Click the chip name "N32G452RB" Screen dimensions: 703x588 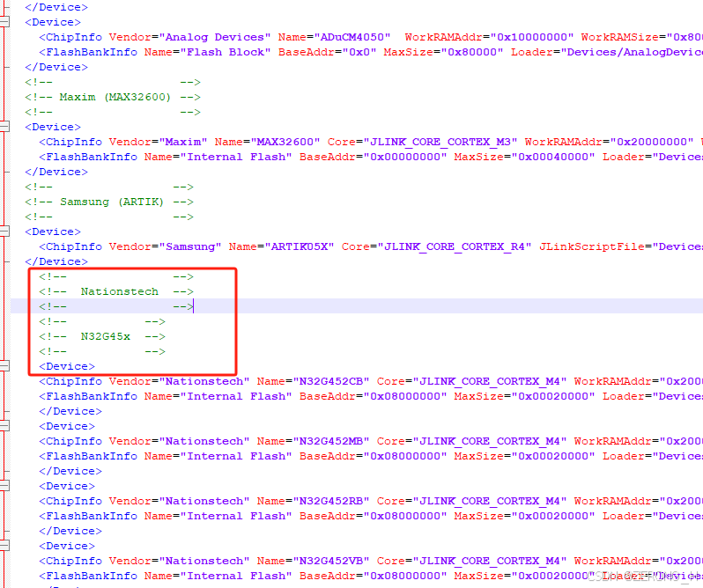tap(331, 501)
